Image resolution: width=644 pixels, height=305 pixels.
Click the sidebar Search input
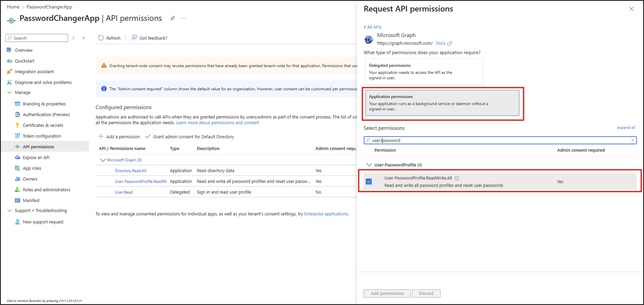(37, 38)
